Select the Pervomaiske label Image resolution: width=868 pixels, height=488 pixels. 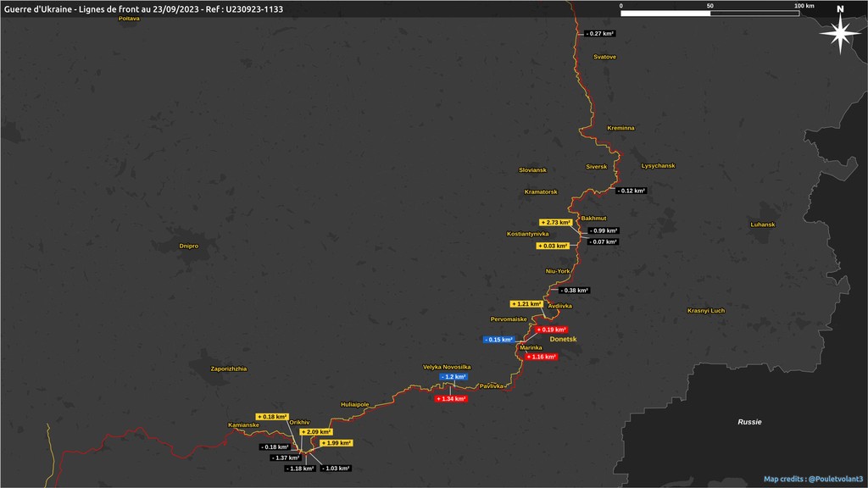pyautogui.click(x=509, y=319)
